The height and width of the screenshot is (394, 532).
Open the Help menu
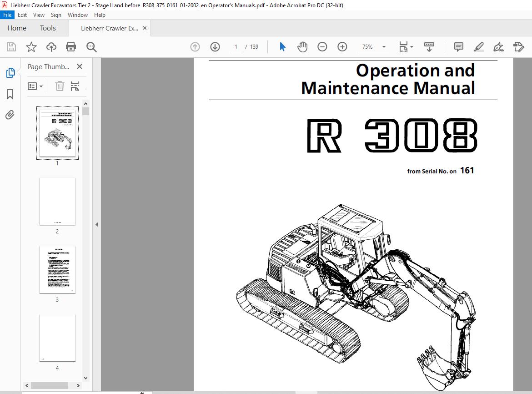(100, 15)
